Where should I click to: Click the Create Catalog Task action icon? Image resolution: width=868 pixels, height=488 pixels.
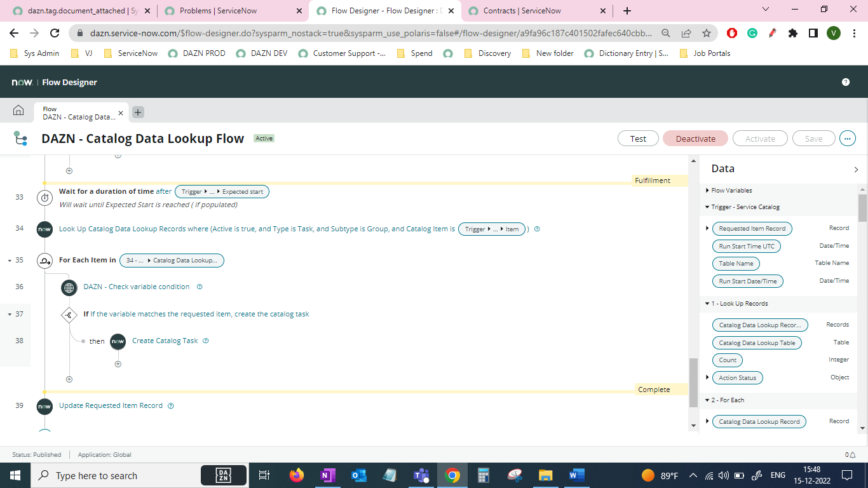tap(118, 341)
